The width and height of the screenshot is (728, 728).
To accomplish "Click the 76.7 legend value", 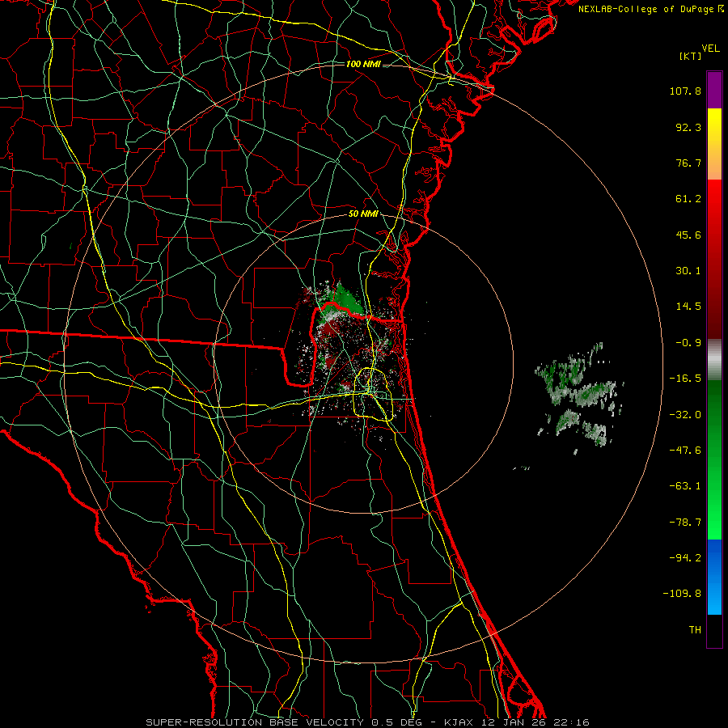I will [x=688, y=163].
